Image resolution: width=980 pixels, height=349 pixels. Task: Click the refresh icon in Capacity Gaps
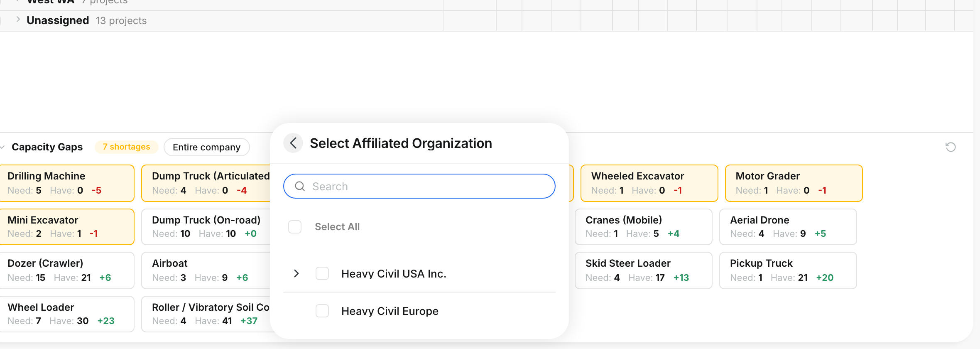(x=951, y=147)
